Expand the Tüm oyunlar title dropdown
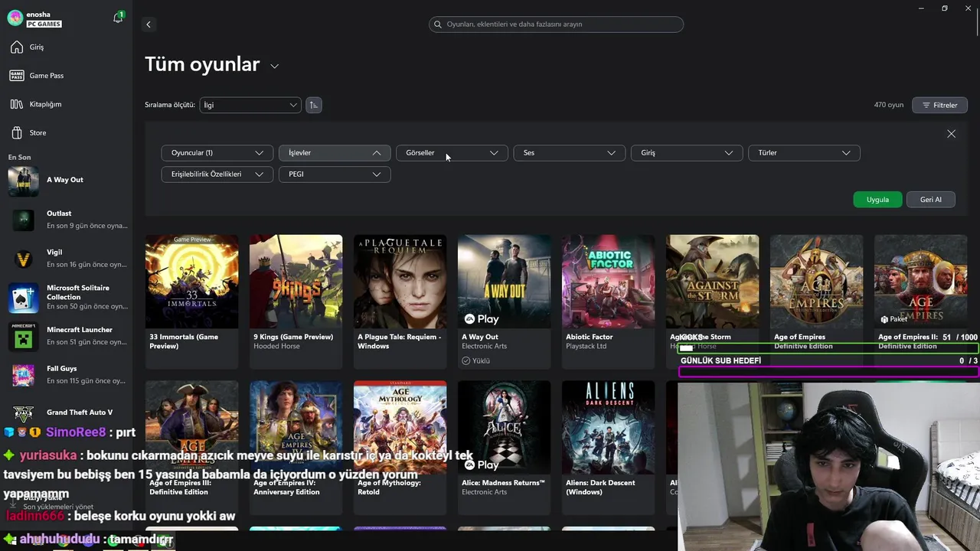The image size is (980, 551). (x=274, y=67)
